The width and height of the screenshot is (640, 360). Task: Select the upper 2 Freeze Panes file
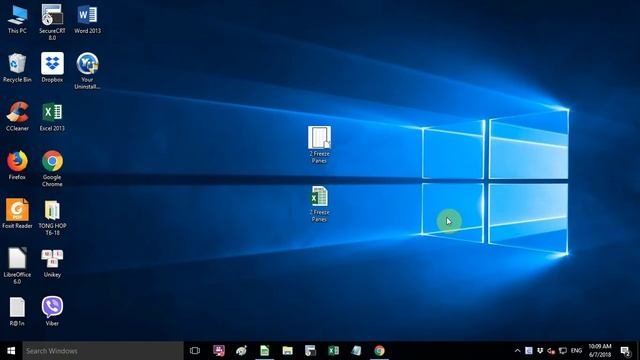(x=319, y=145)
